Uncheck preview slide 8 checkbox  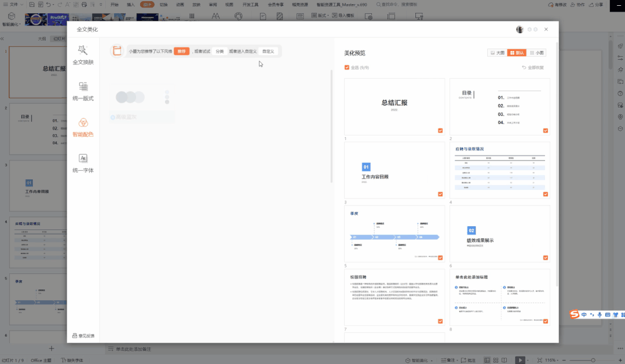click(546, 321)
